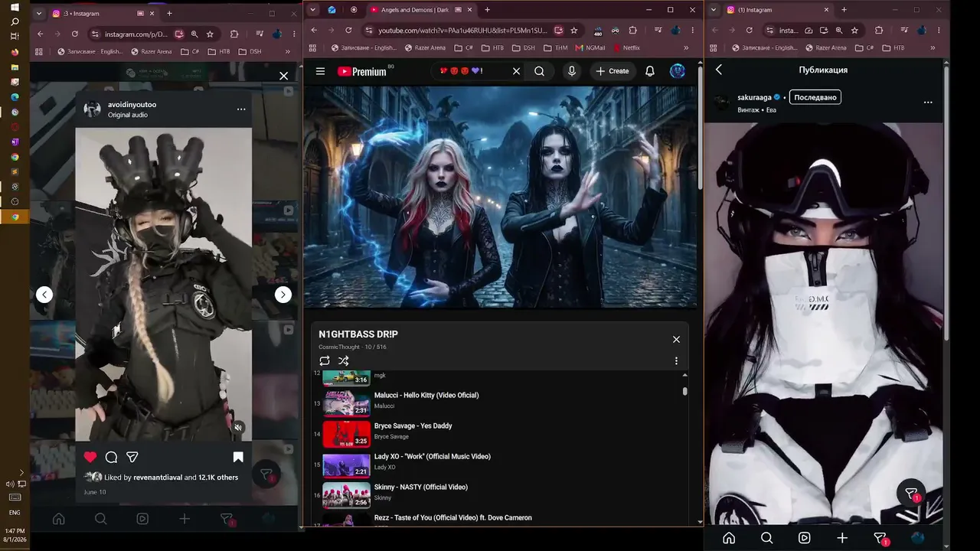Screen dimensions: 980x551
Task: Toggle loop on N1GHTBASS DR!P playlist
Action: [x=325, y=360]
